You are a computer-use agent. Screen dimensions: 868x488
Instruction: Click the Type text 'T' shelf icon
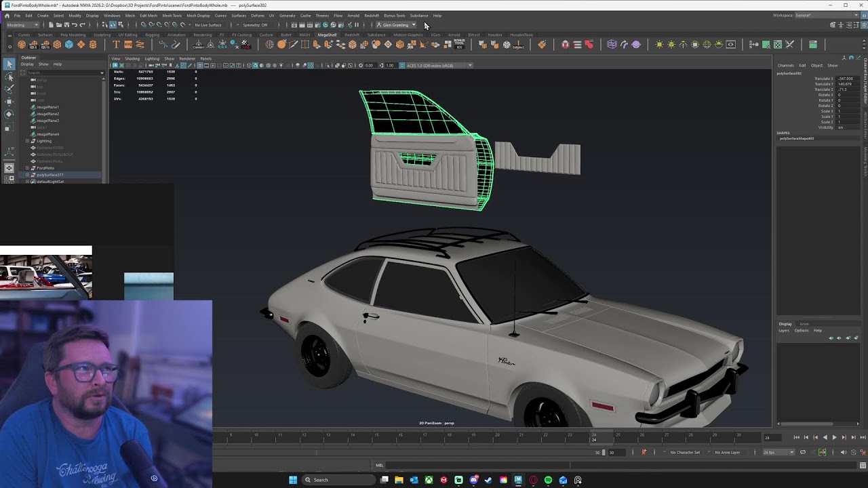[116, 45]
